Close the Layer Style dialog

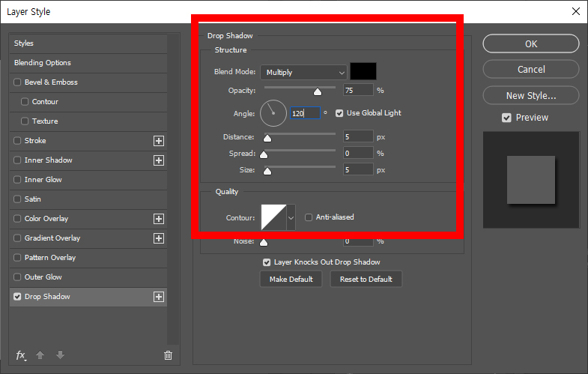click(576, 11)
